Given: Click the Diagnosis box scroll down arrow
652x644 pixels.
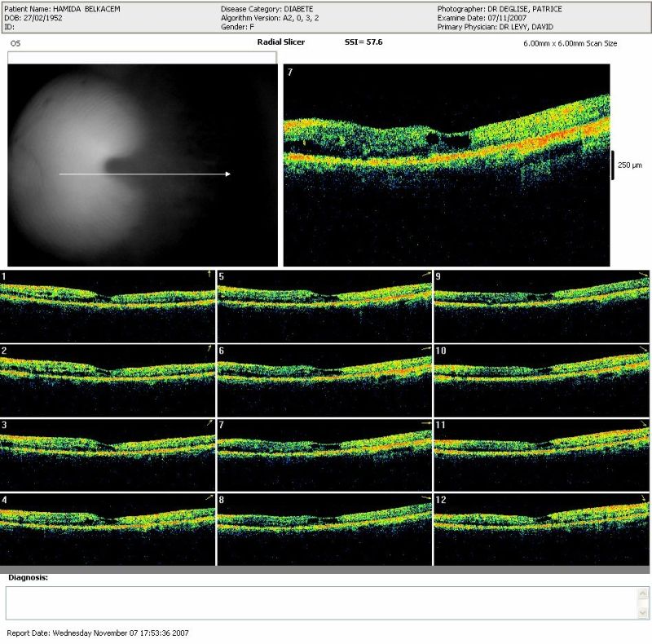Looking at the screenshot, I should (644, 613).
